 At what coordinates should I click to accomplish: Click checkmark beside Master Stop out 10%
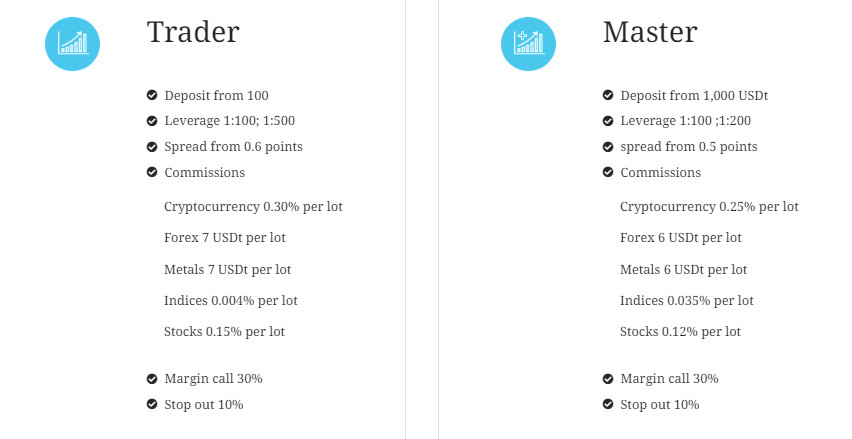point(608,405)
